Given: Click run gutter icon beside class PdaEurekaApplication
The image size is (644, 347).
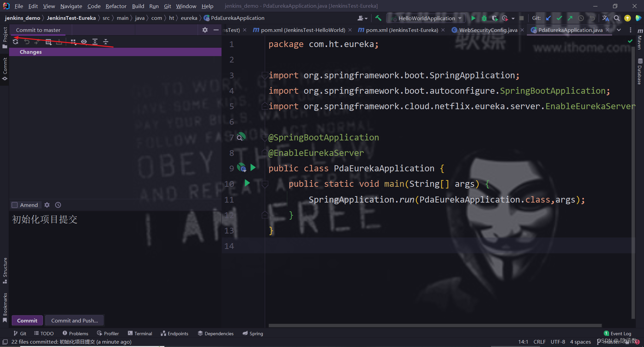Looking at the screenshot, I should pos(253,167).
